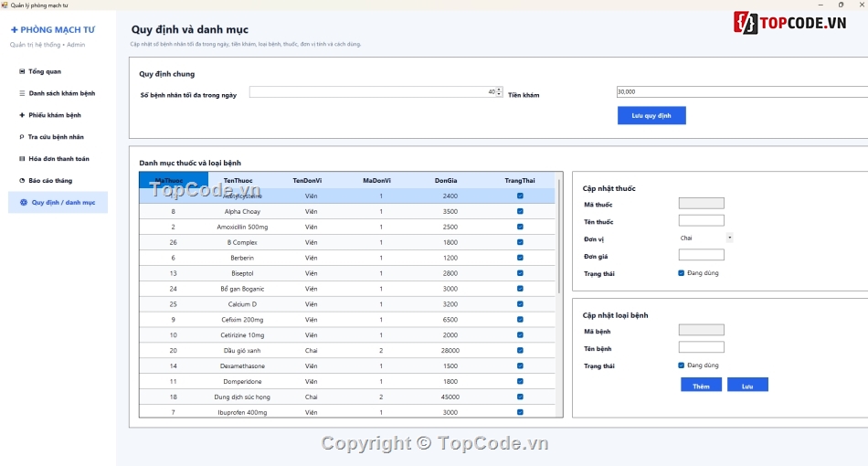Viewport: 868px width, 466px height.
Task: Open the Đơn vị dropdown showing Chai
Action: tap(705, 238)
